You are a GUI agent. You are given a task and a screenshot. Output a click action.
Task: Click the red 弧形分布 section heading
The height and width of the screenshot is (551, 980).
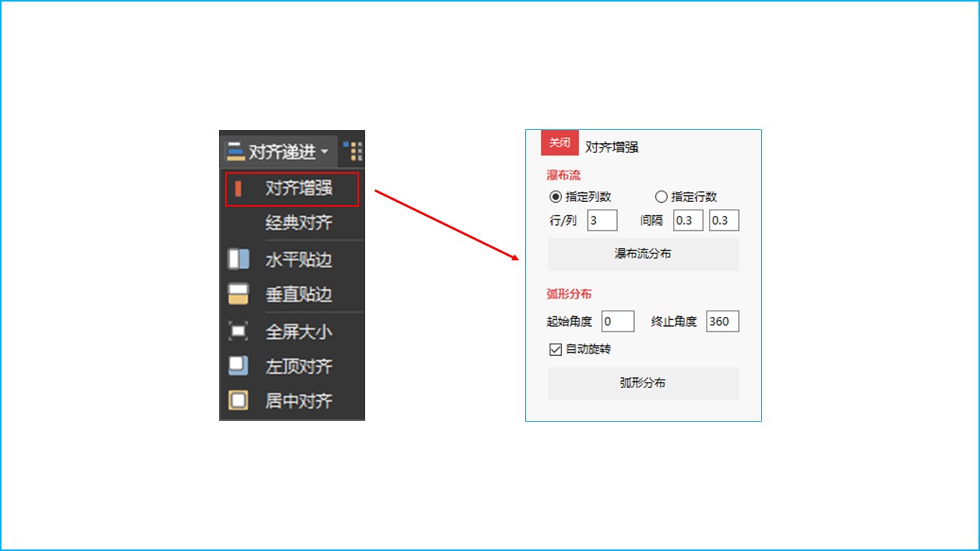(x=569, y=294)
